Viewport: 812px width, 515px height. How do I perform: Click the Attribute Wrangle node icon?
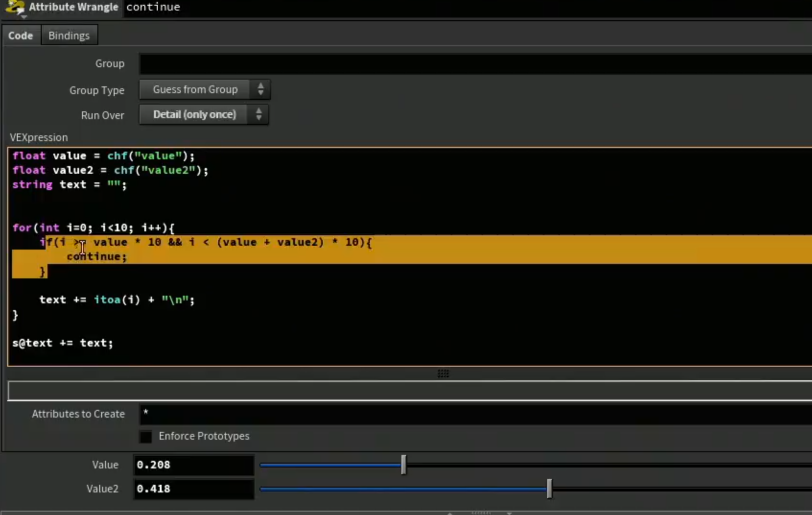coord(14,7)
